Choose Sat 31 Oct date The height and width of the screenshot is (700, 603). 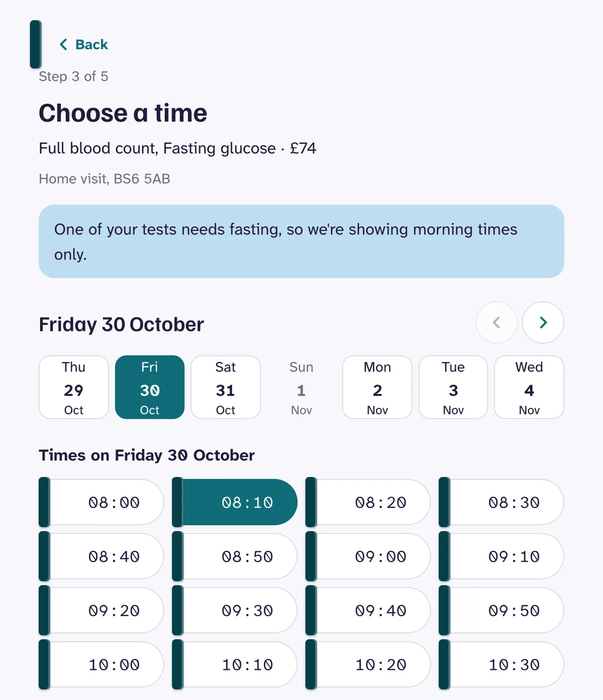click(226, 387)
